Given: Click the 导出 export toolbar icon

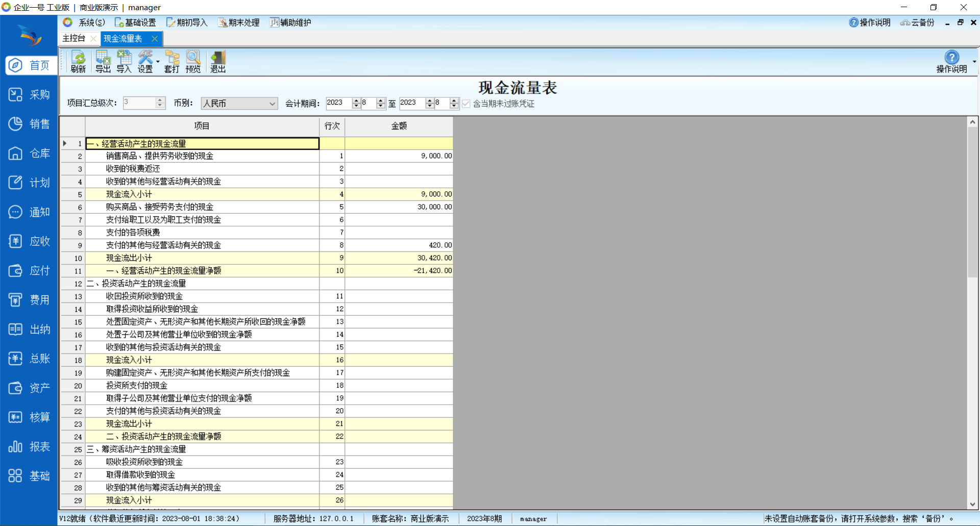Looking at the screenshot, I should pyautogui.click(x=103, y=62).
